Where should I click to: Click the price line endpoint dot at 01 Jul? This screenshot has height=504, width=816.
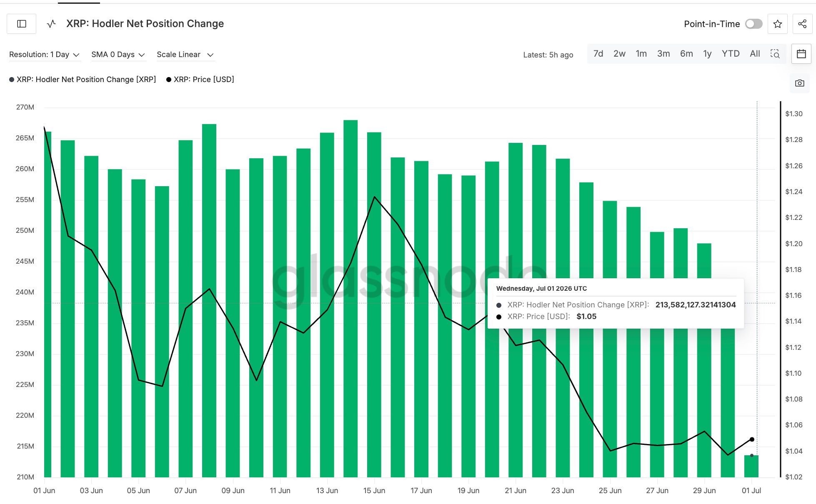[752, 439]
